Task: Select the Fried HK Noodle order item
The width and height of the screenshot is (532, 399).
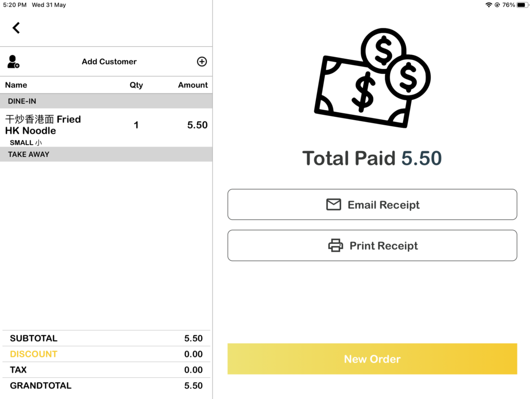Action: click(x=44, y=125)
